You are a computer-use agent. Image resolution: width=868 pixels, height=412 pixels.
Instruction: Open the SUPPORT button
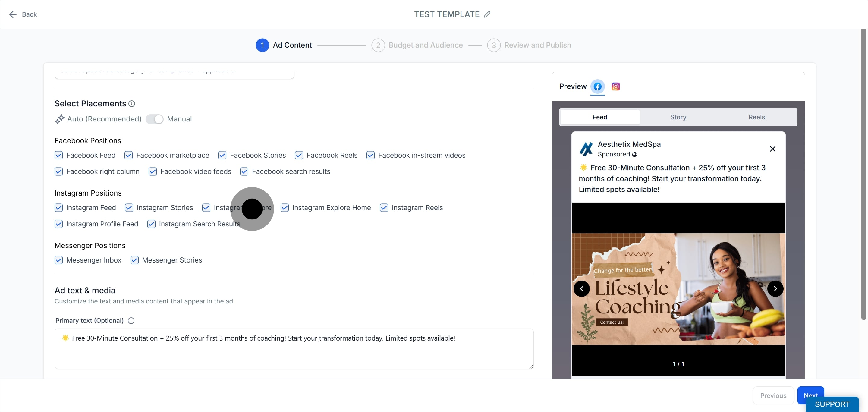[x=832, y=404]
